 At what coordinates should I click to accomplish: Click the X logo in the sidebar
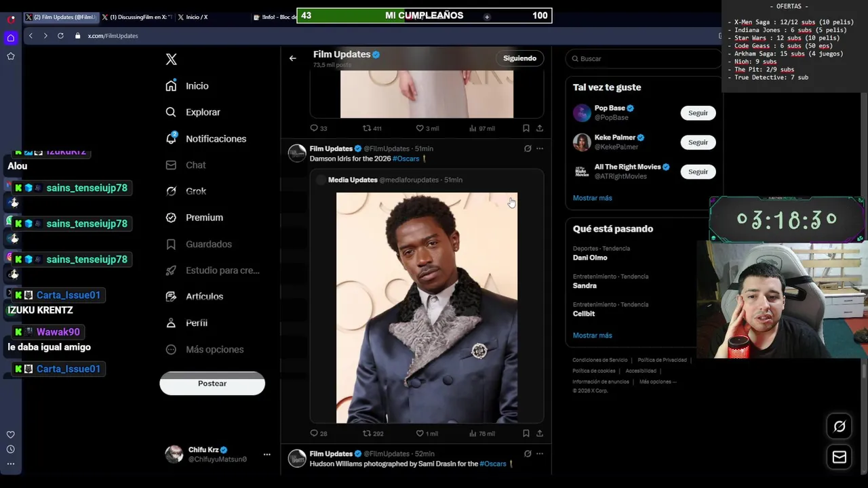pyautogui.click(x=171, y=60)
